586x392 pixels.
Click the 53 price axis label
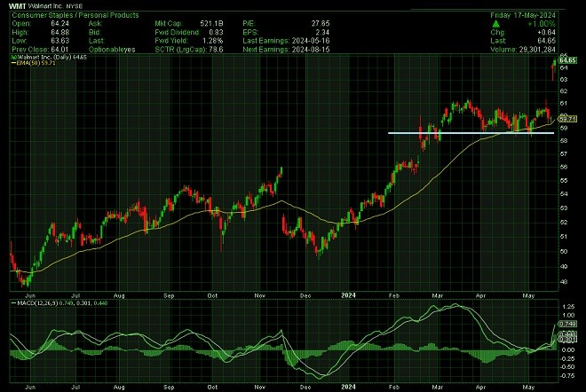click(x=564, y=208)
